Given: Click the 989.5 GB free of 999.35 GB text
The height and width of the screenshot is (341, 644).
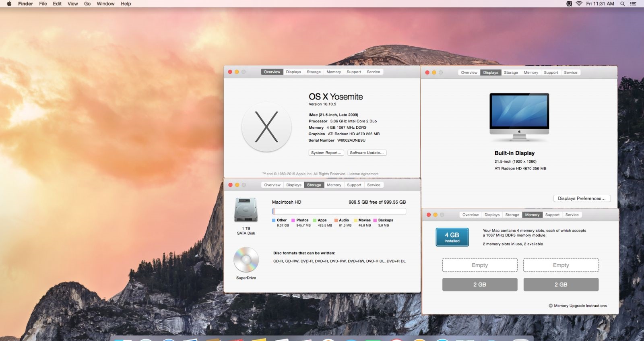Looking at the screenshot, I should (377, 202).
